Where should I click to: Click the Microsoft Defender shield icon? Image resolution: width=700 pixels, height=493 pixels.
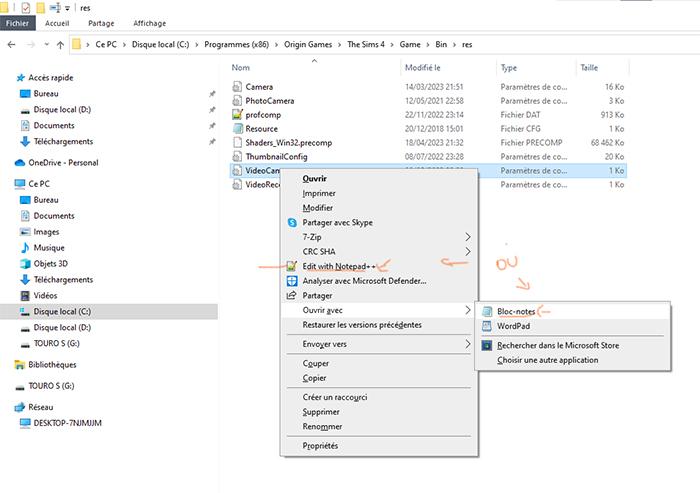click(292, 281)
